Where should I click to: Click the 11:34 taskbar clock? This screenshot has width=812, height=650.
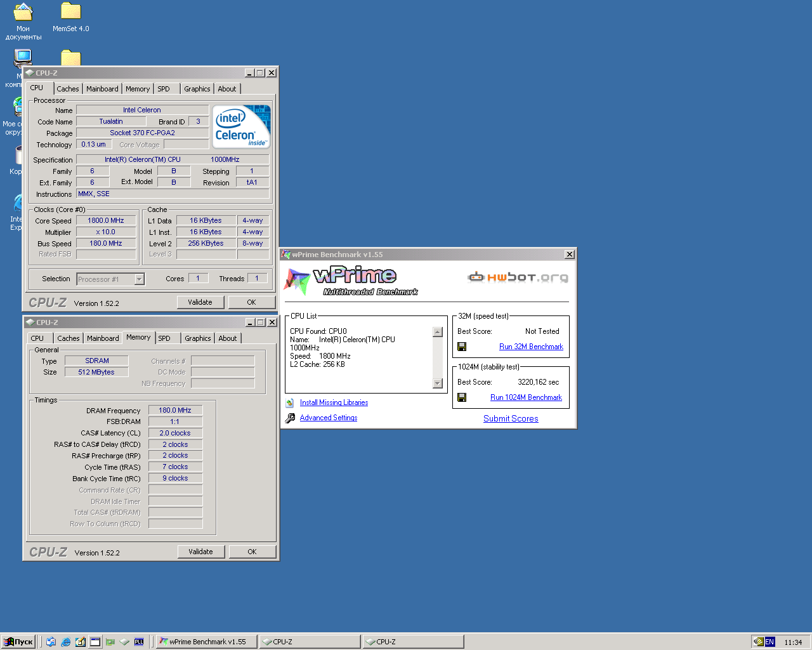tap(793, 642)
